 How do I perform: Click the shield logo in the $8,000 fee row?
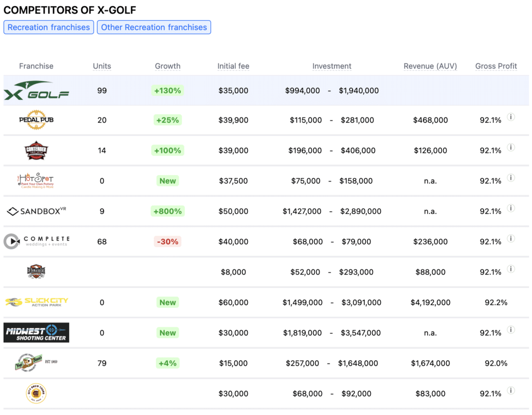coord(36,271)
